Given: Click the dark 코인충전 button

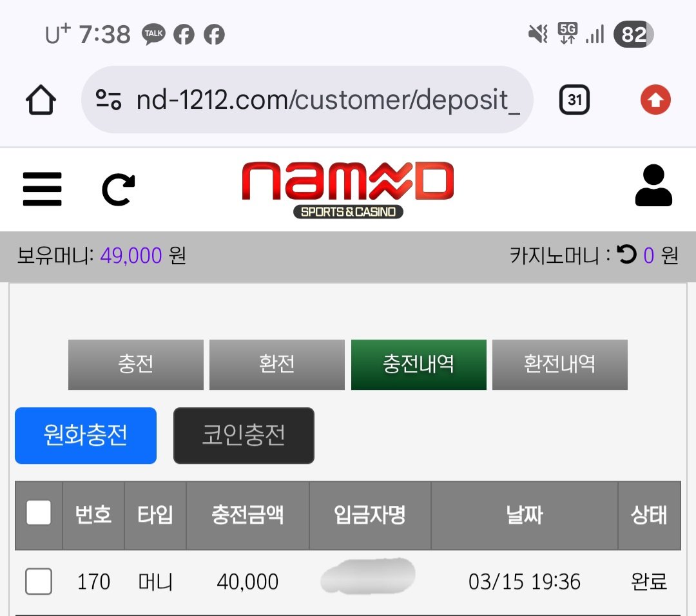Looking at the screenshot, I should 244,436.
